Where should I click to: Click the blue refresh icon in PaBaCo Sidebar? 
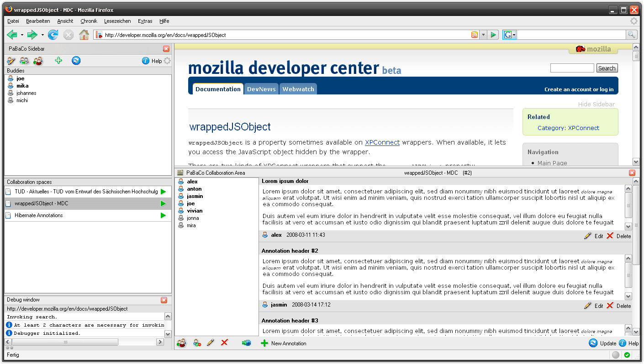click(x=76, y=61)
